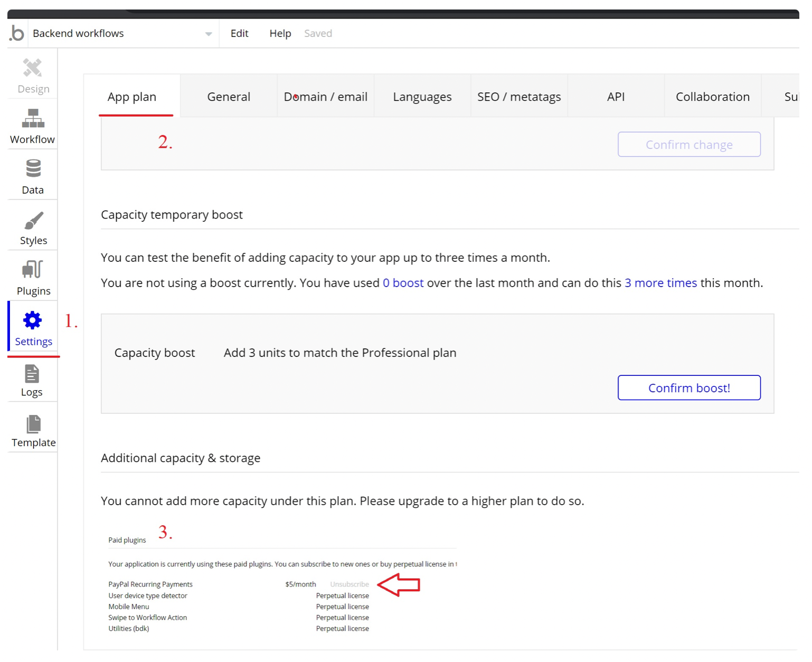Click the 0 boost link
This screenshot has width=812, height=662.
coord(403,283)
